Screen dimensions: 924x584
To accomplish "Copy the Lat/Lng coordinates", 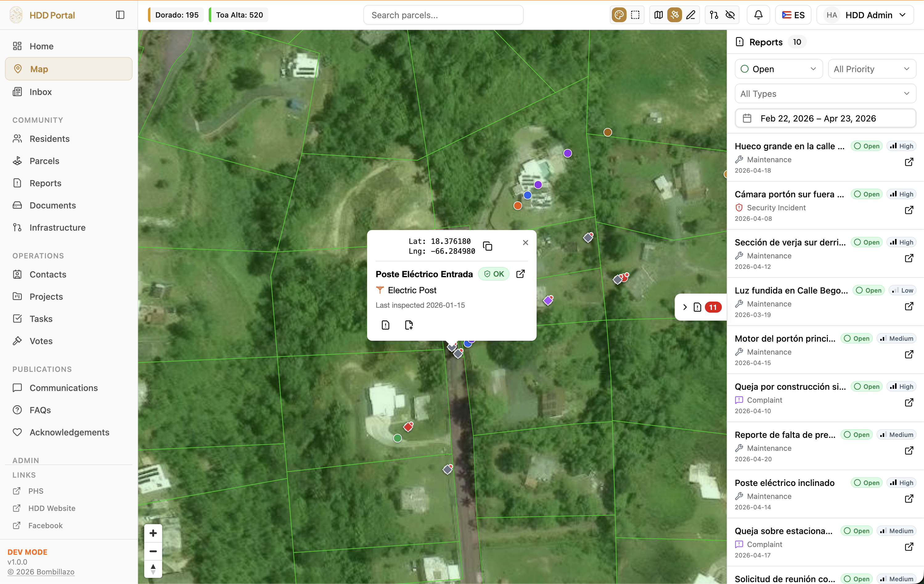I will click(x=487, y=246).
